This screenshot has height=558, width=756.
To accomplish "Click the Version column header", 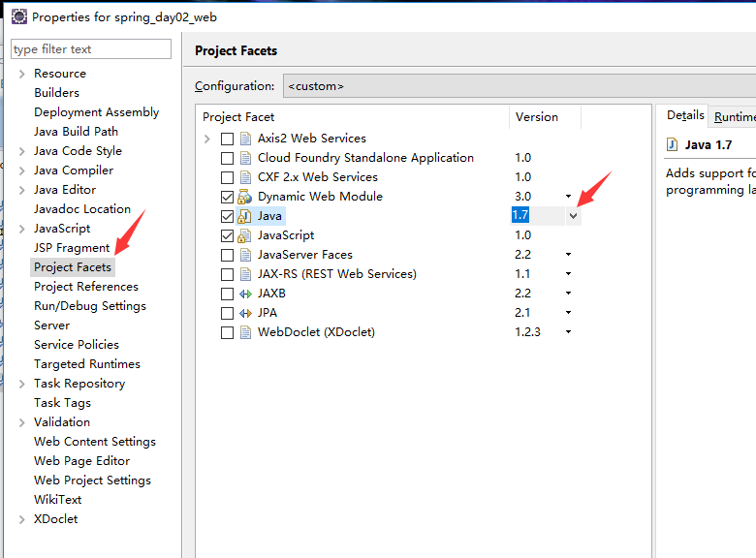I will tap(546, 117).
